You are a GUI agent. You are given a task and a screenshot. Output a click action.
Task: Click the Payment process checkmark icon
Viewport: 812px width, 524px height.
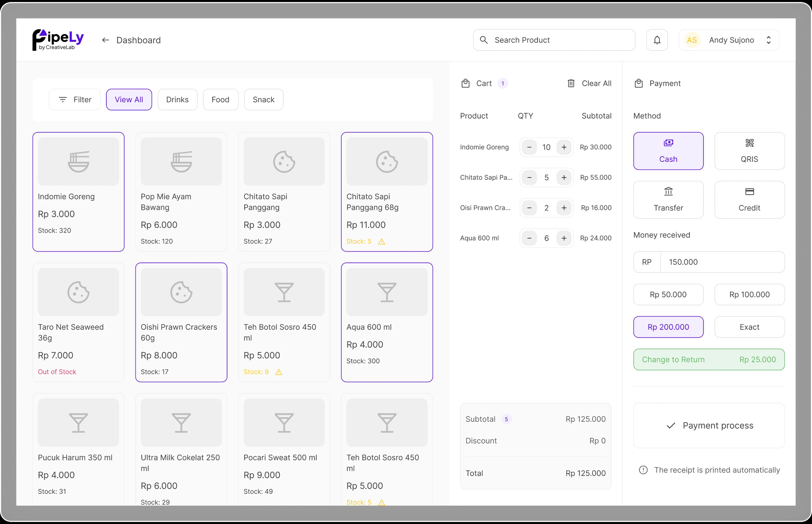(x=671, y=425)
